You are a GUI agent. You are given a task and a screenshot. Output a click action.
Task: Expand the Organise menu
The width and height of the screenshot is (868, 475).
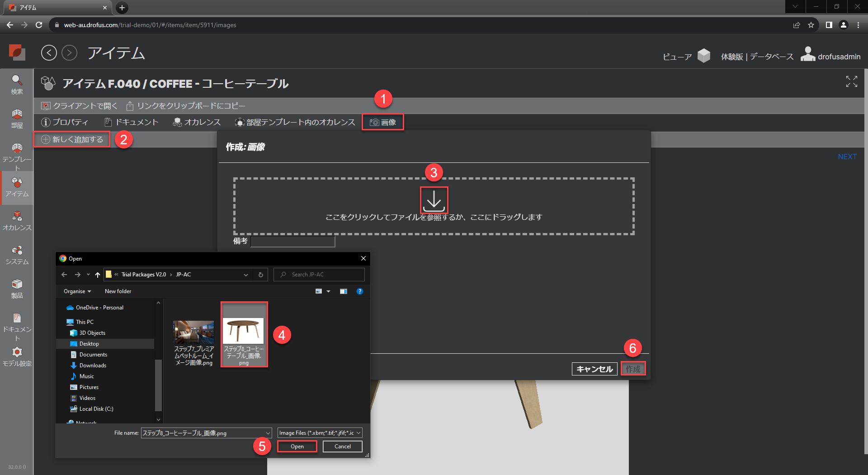click(x=77, y=291)
